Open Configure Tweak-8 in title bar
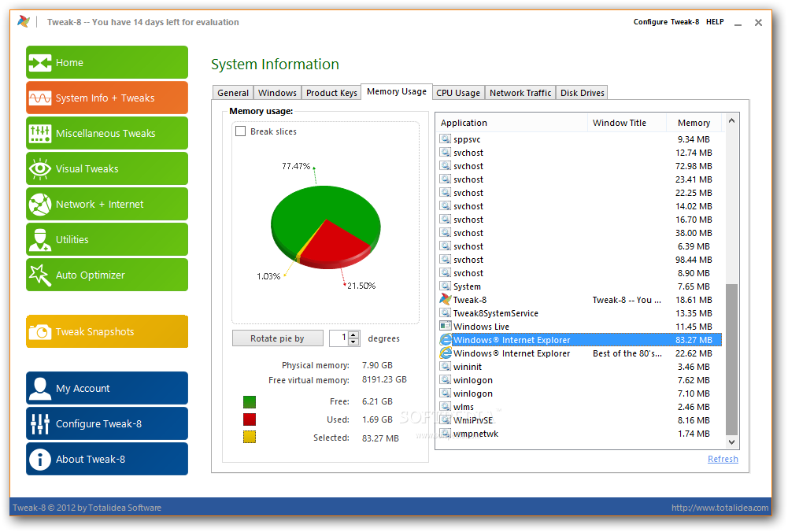This screenshot has height=532, width=788. [666, 21]
